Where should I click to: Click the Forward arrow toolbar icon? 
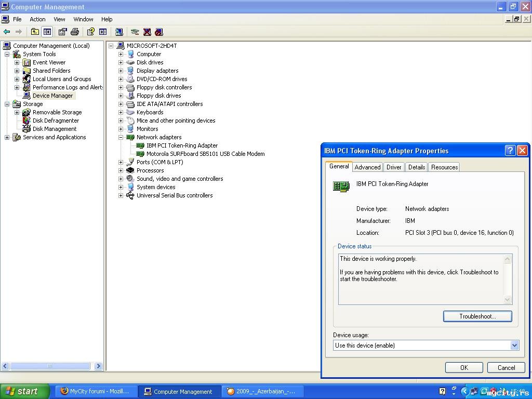(19, 32)
